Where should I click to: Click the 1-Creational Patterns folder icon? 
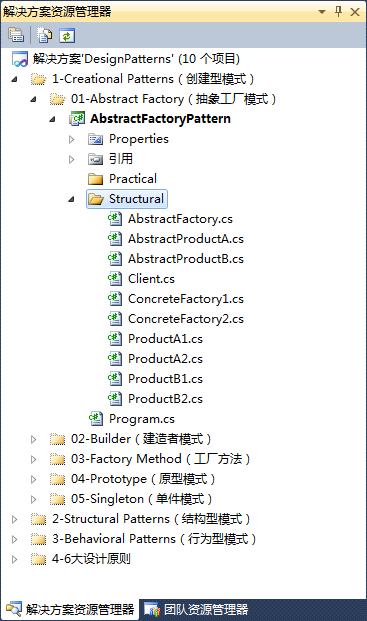[x=38, y=79]
